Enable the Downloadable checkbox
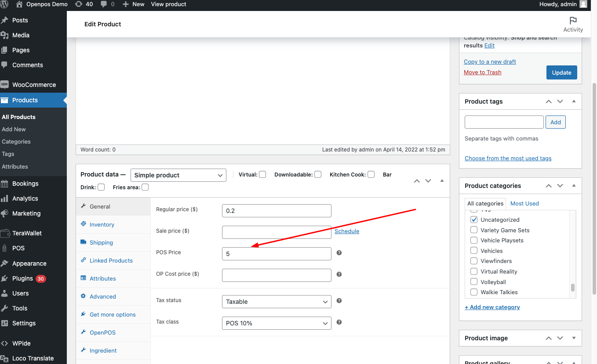 click(318, 174)
